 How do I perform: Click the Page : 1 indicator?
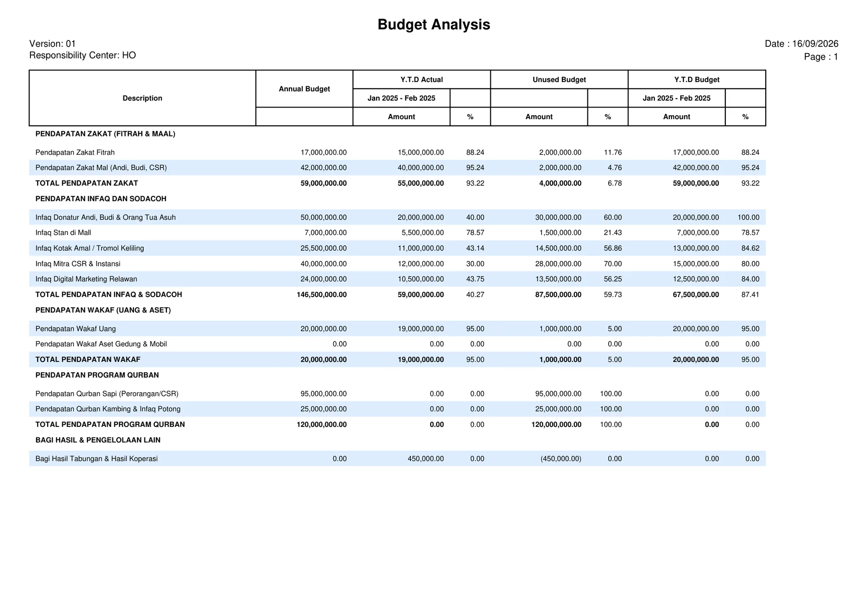coord(821,57)
